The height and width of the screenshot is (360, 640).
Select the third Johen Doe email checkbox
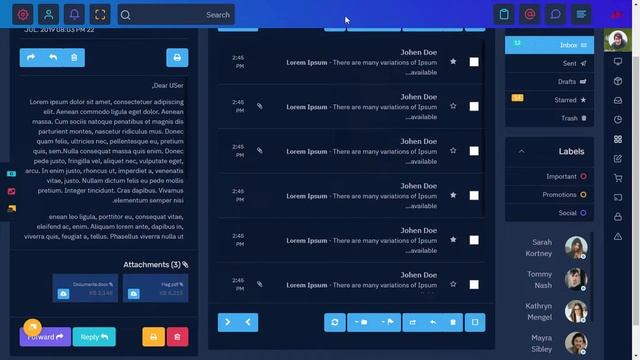474,151
